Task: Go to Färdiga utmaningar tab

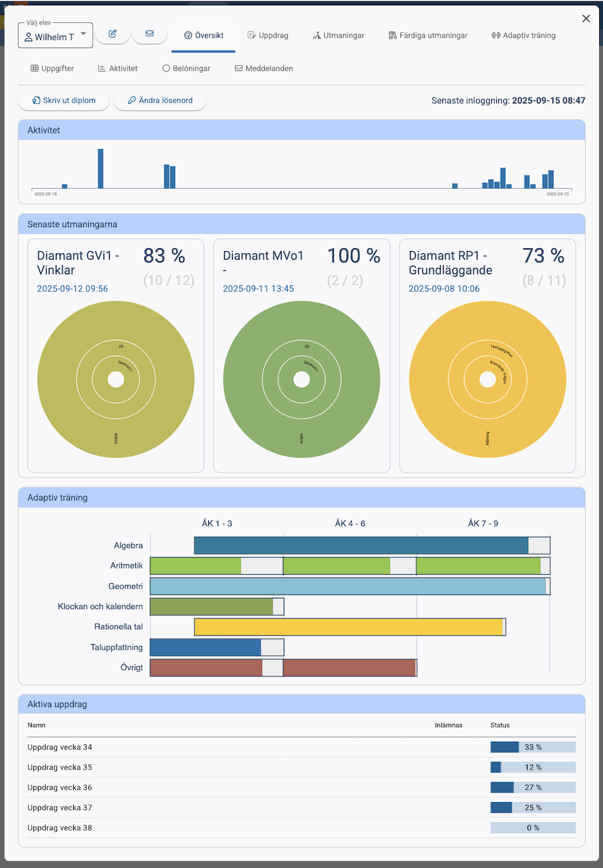Action: pyautogui.click(x=428, y=36)
